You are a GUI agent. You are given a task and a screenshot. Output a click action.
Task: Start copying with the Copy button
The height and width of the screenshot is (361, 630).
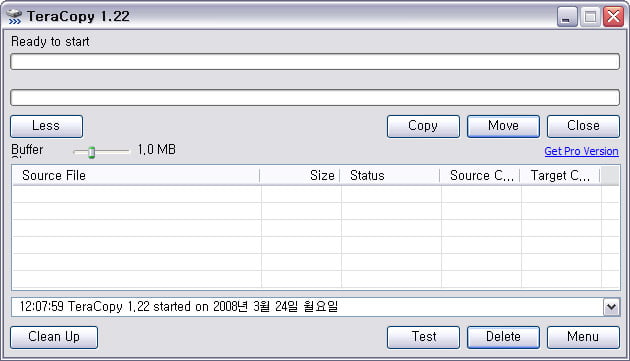(423, 126)
